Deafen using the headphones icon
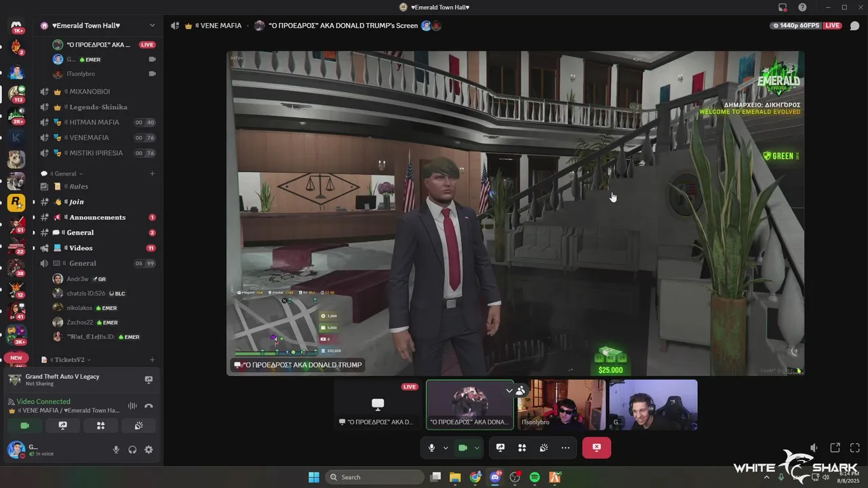The image size is (868, 488). point(132,449)
